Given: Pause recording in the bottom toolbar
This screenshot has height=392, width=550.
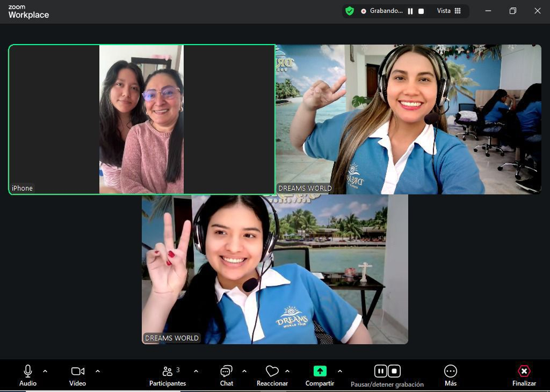Looking at the screenshot, I should coord(380,371).
